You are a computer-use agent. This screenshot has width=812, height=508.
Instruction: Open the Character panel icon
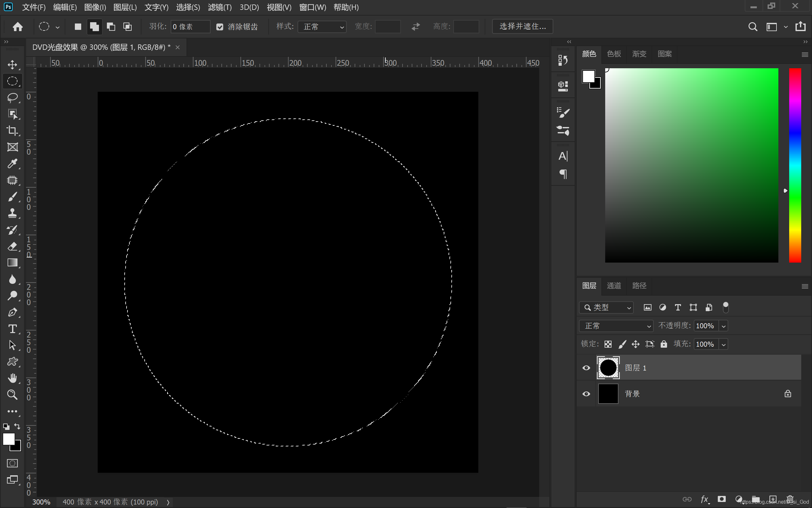[563, 156]
